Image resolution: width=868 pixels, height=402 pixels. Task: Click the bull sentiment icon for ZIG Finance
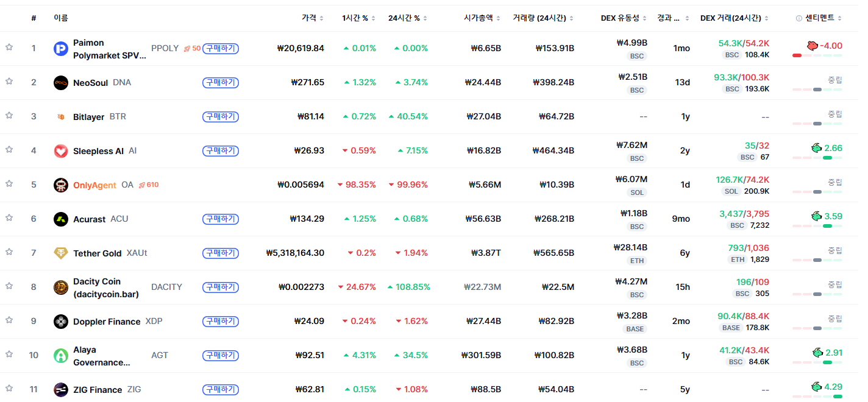(x=816, y=387)
